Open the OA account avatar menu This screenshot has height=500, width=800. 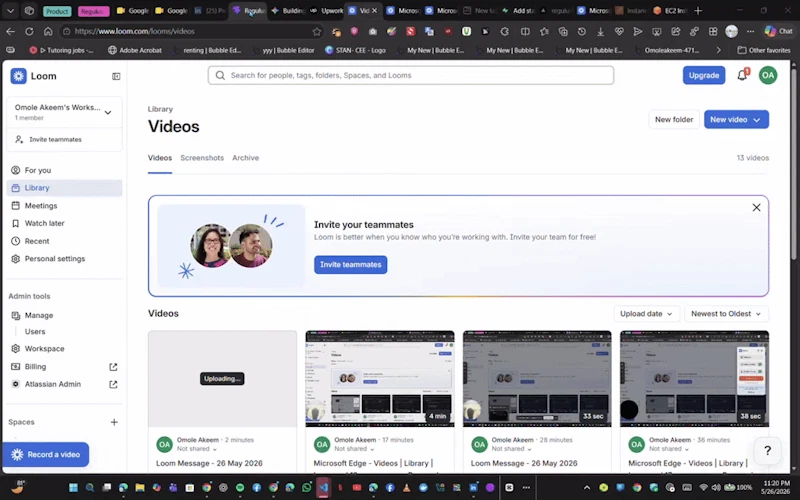click(767, 76)
